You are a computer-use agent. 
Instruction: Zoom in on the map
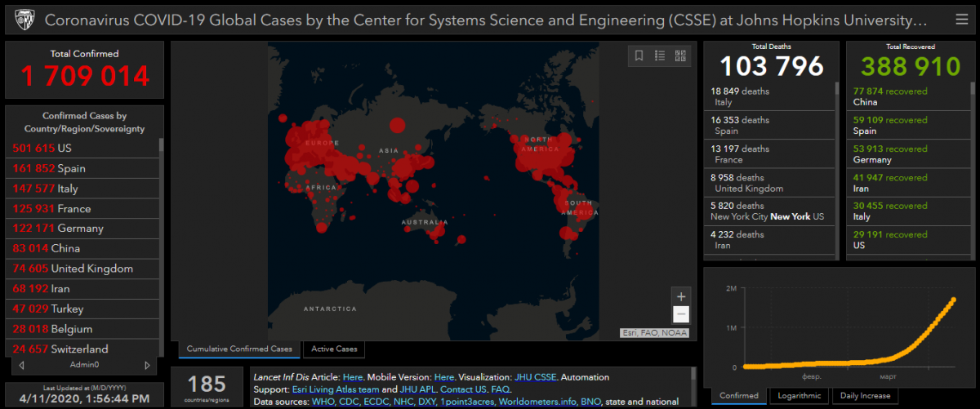[681, 296]
